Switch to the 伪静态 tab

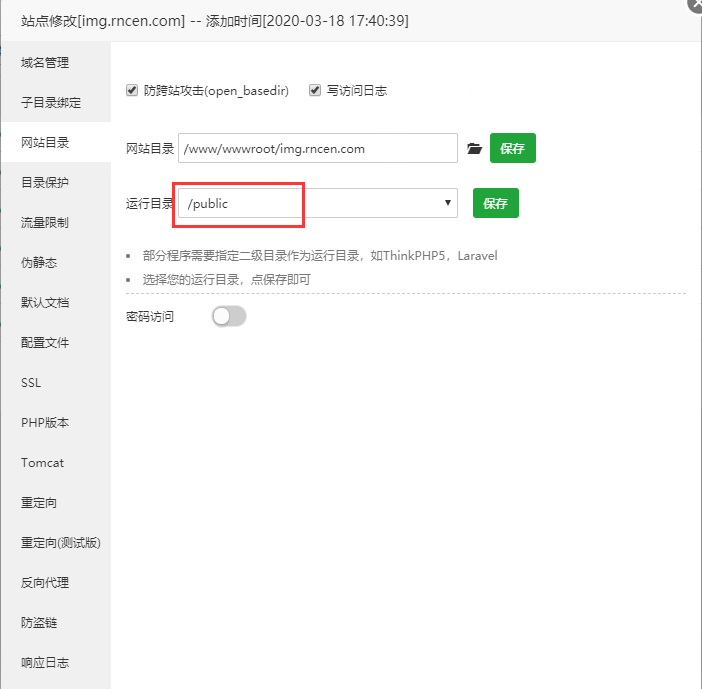tap(56, 262)
